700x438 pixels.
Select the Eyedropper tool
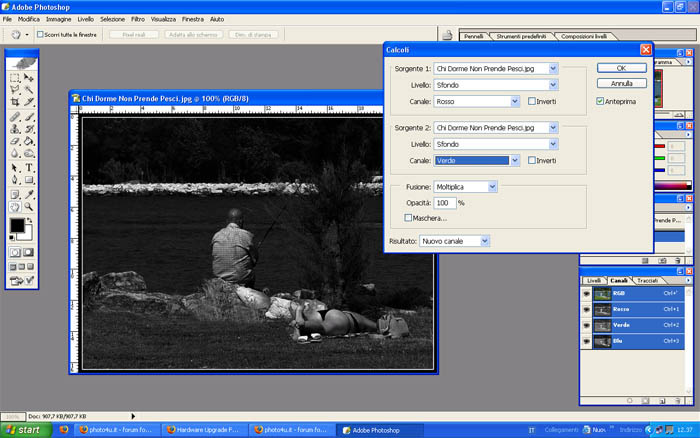[29, 194]
